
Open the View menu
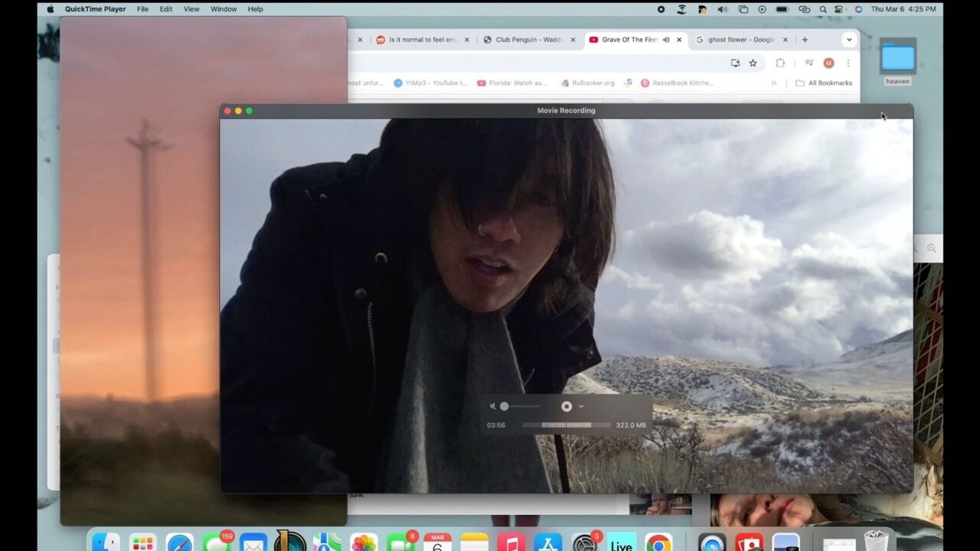[191, 9]
